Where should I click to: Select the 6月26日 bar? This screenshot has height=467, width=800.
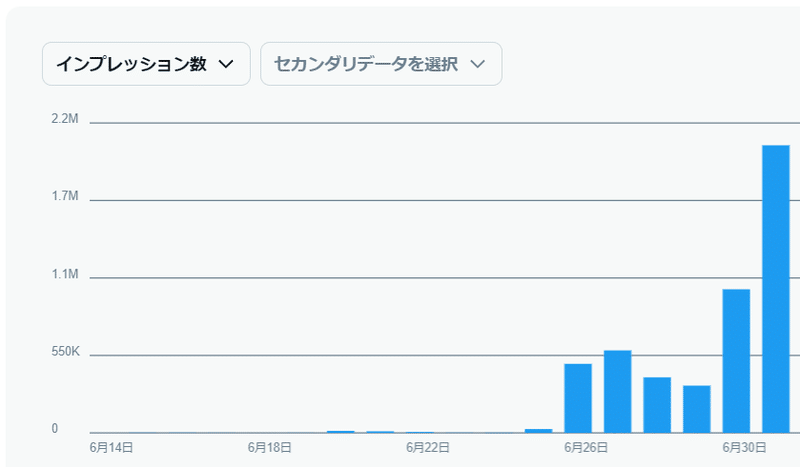578,398
